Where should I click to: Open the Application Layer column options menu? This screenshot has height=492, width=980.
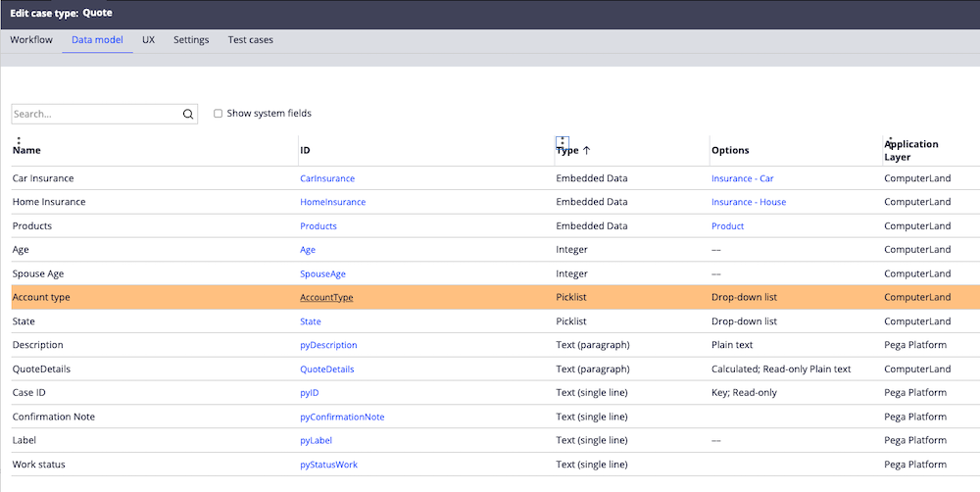point(890,139)
